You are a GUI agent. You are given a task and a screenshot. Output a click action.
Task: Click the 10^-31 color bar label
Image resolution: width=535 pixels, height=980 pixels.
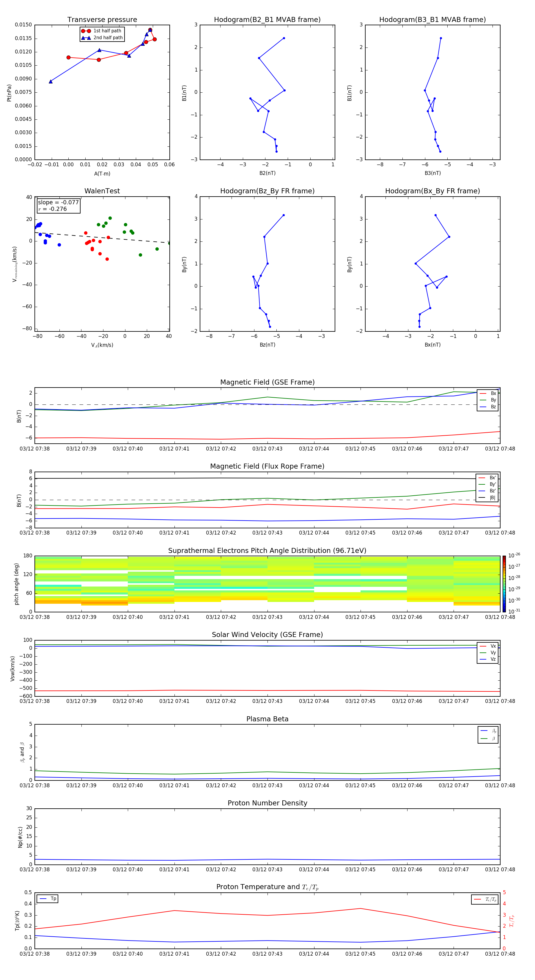(x=514, y=611)
